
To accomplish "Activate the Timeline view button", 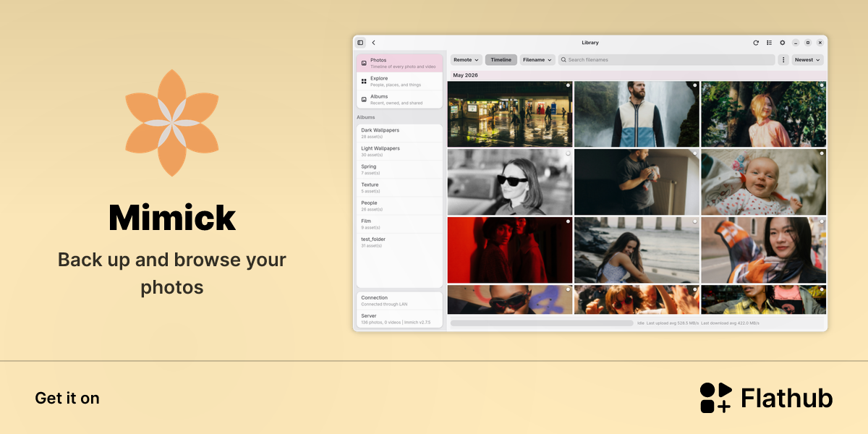I will click(x=501, y=60).
